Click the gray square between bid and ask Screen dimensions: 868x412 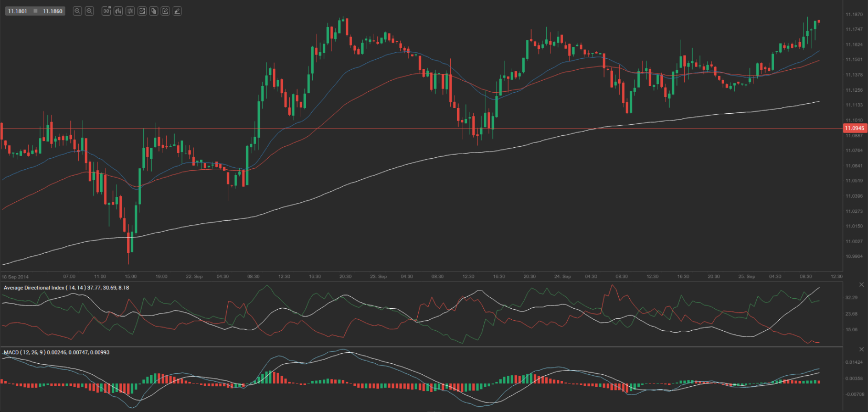pos(36,11)
